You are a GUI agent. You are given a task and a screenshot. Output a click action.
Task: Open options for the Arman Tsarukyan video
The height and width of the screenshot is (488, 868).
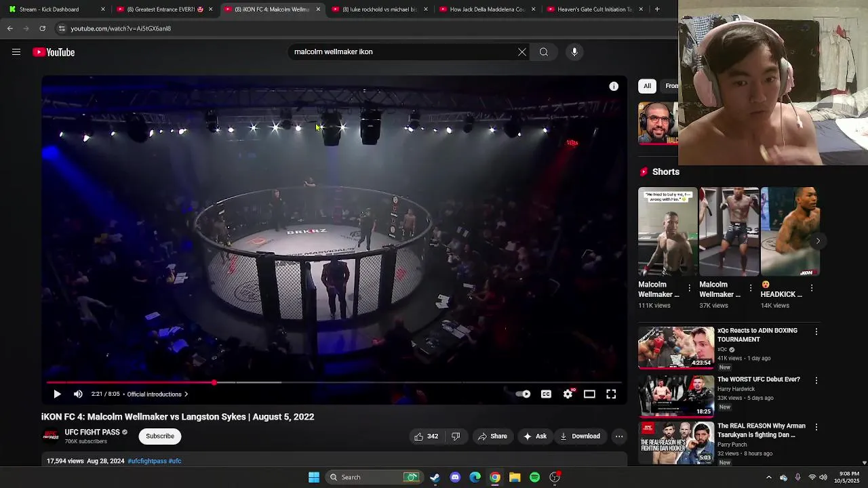point(816,428)
